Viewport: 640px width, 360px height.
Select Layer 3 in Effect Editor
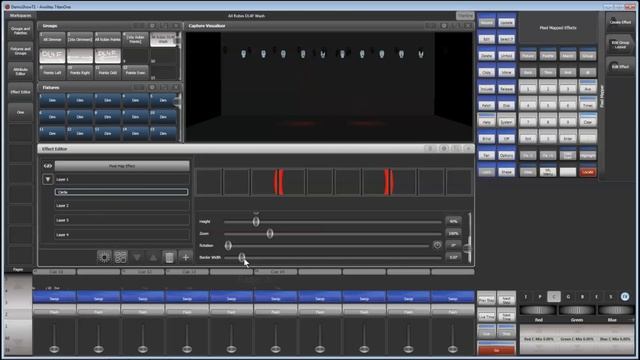122,220
